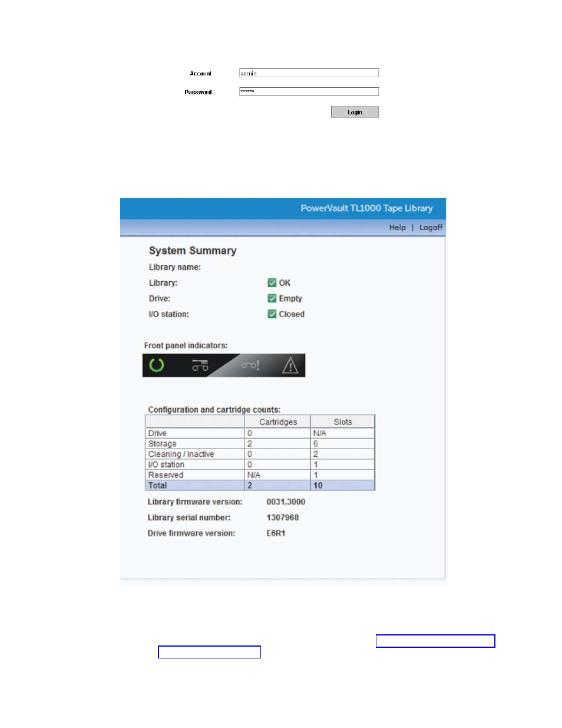This screenshot has width=562, height=728.
Task: Click the OK library status text
Action: click(x=285, y=283)
